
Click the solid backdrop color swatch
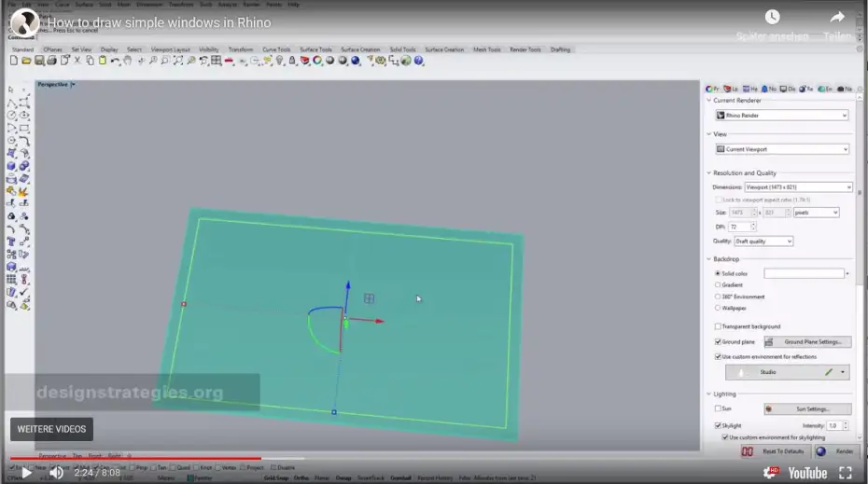click(x=804, y=273)
